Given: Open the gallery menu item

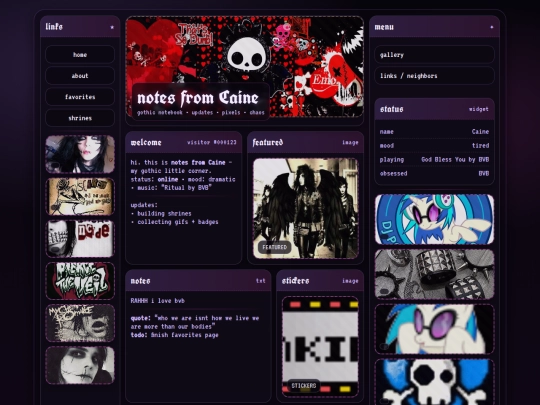Looking at the screenshot, I should pos(434,54).
